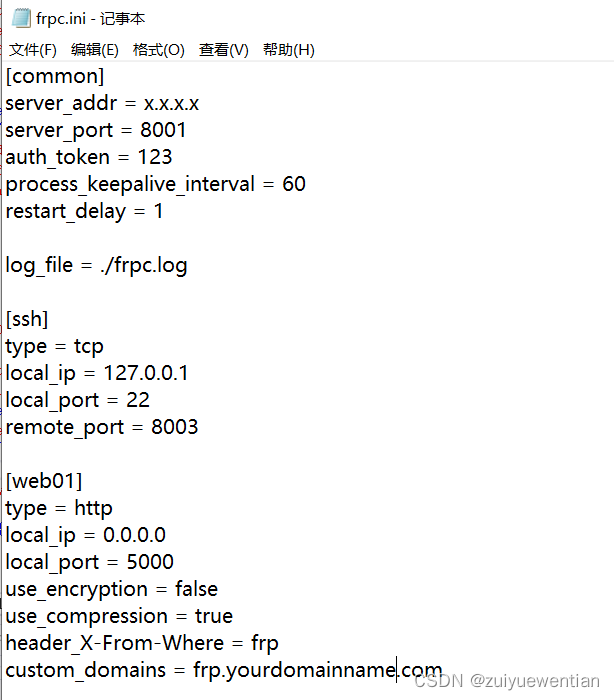Viewport: 614px width, 700px height.
Task: Open the 格式(O) menu
Action: [159, 50]
